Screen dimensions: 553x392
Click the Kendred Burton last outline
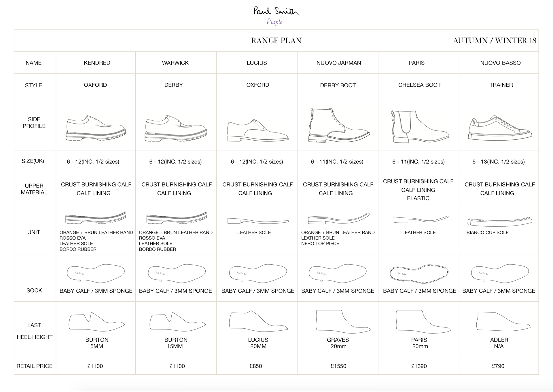click(96, 321)
